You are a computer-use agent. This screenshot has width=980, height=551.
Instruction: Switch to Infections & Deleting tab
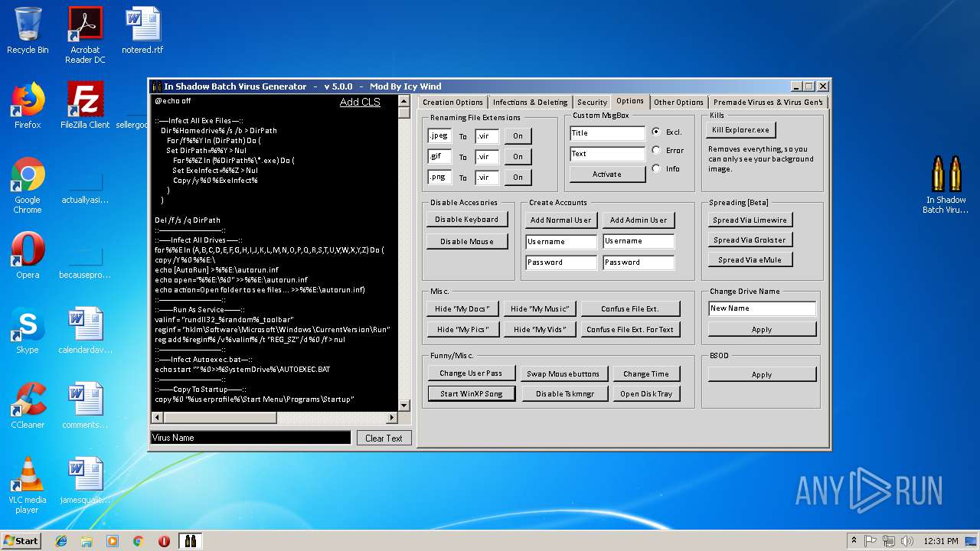coord(530,102)
